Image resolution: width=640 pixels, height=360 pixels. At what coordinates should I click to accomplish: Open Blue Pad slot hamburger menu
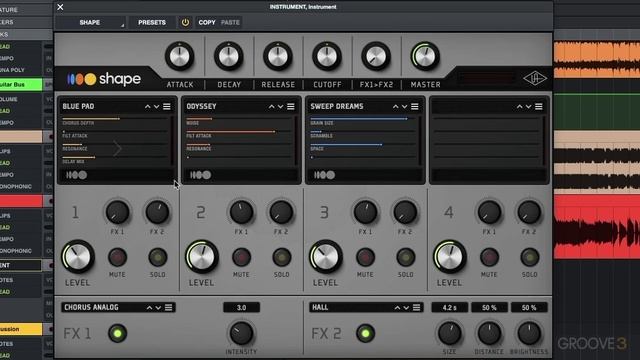point(167,107)
